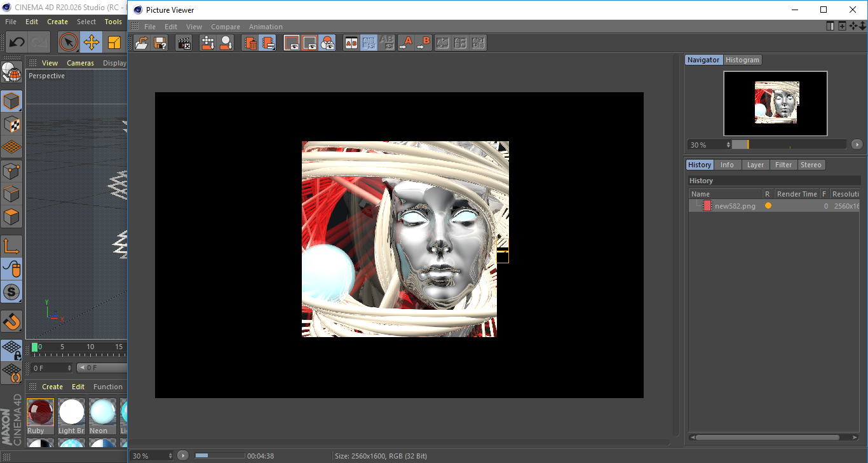
Task: Click the grayed AB difference icon
Action: click(386, 43)
